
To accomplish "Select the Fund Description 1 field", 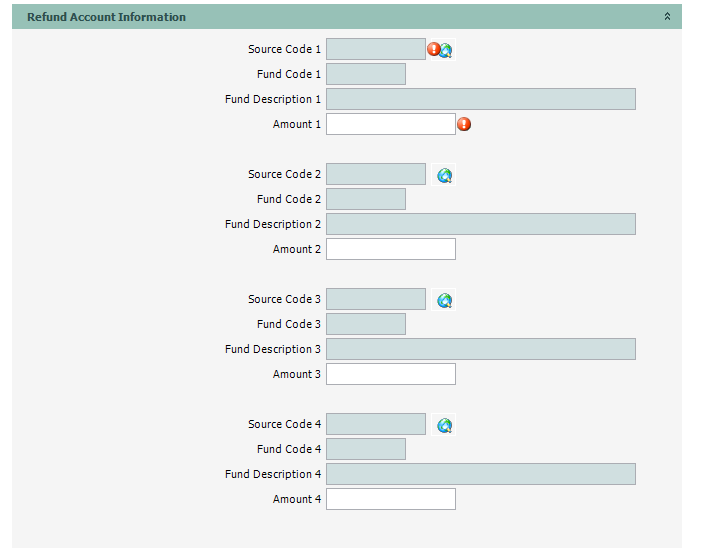I will coord(480,99).
